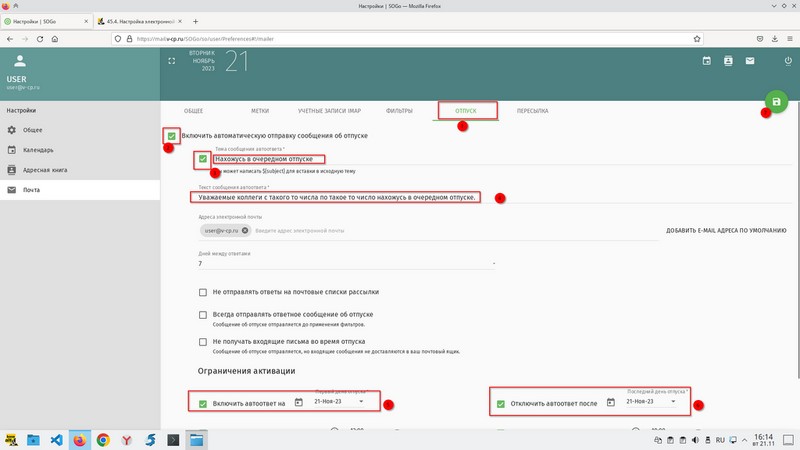Open Calendar via top-right header icon

point(706,61)
